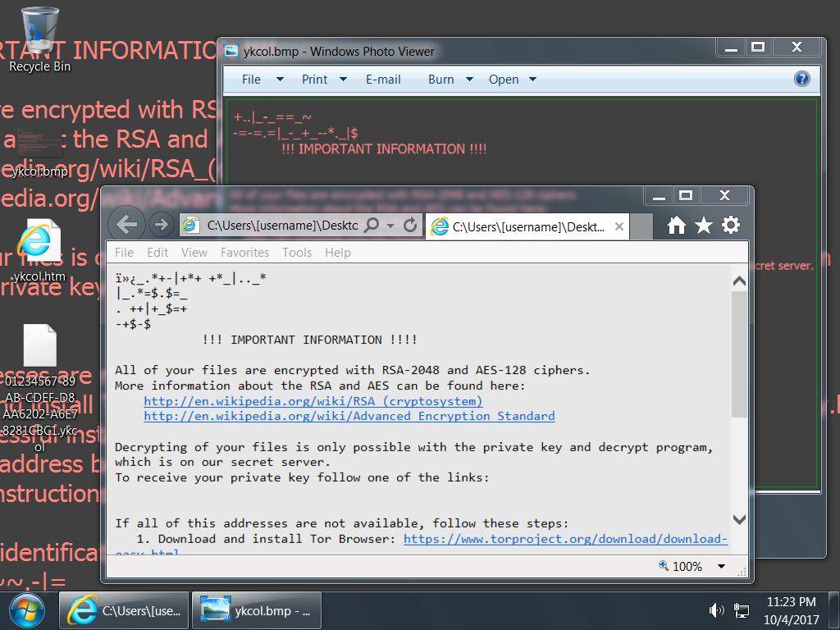Open the Internet Explorer Tools menu
This screenshot has height=630, width=840.
pyautogui.click(x=297, y=253)
